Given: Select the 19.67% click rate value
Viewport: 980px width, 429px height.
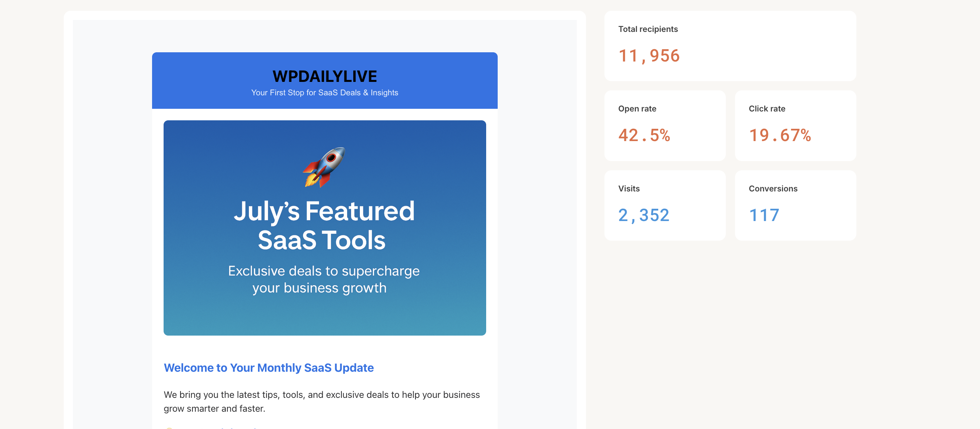Looking at the screenshot, I should click(x=780, y=135).
